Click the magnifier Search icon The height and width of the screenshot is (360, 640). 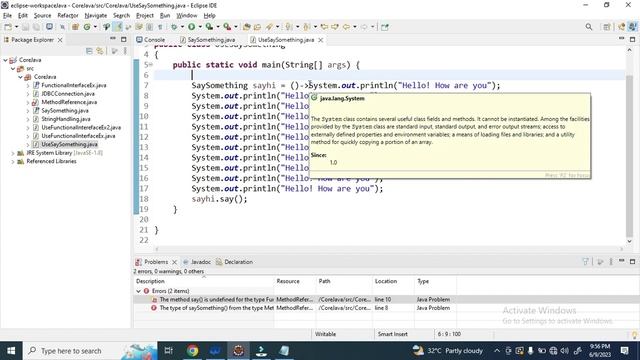click(589, 27)
